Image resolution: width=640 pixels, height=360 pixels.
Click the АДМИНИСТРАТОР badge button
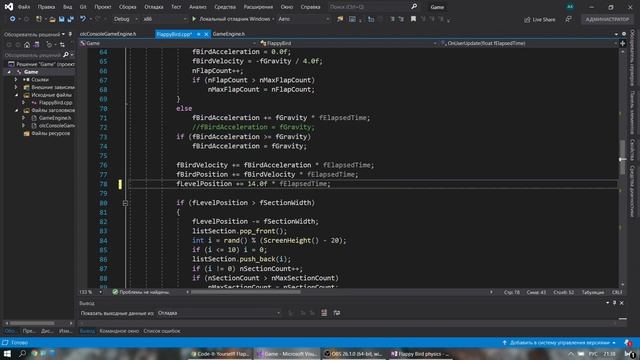pos(607,19)
